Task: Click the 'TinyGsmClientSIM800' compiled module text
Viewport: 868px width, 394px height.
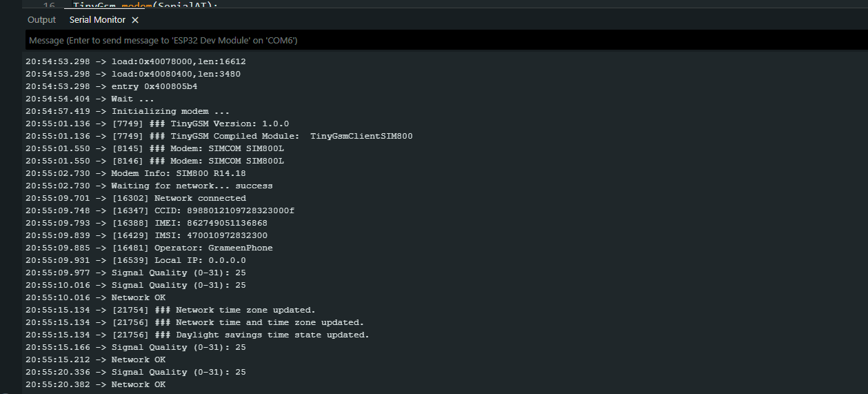Action: point(361,136)
